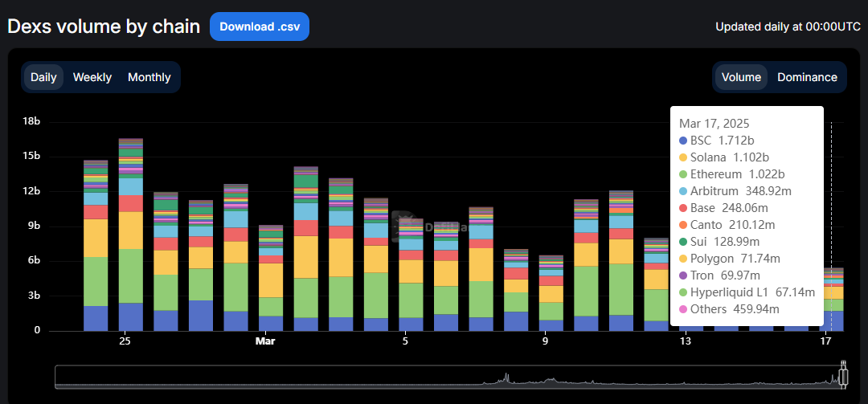Viewport: 868px width, 404px height.
Task: Switch chart to Dominance view
Action: 807,77
